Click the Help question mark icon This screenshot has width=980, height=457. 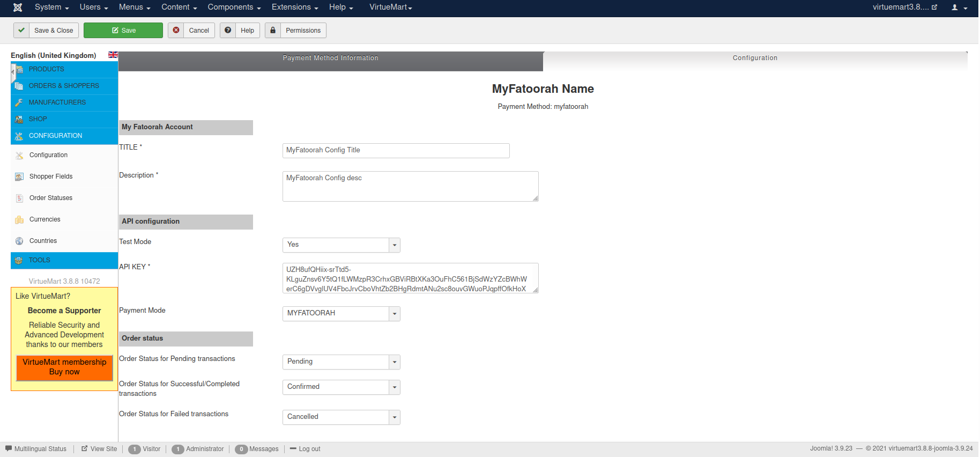(x=228, y=30)
